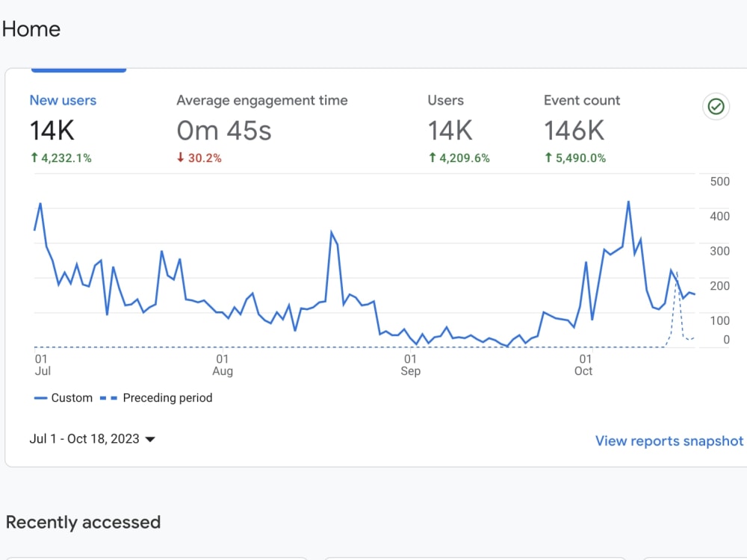Toggle the Custom series legend label
747x560 pixels.
pos(72,398)
